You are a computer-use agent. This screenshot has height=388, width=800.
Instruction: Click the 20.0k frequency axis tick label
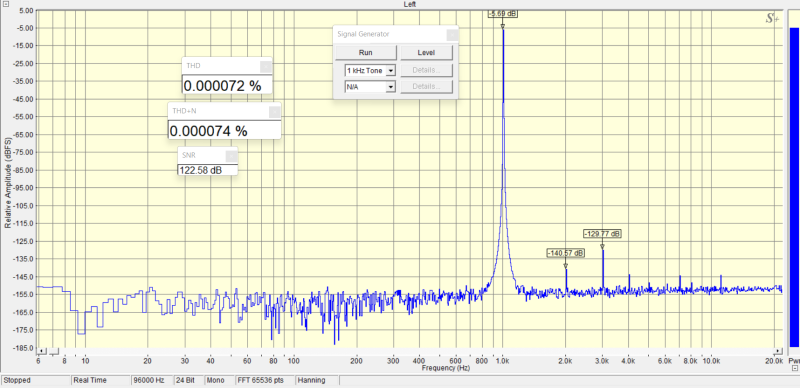point(774,361)
